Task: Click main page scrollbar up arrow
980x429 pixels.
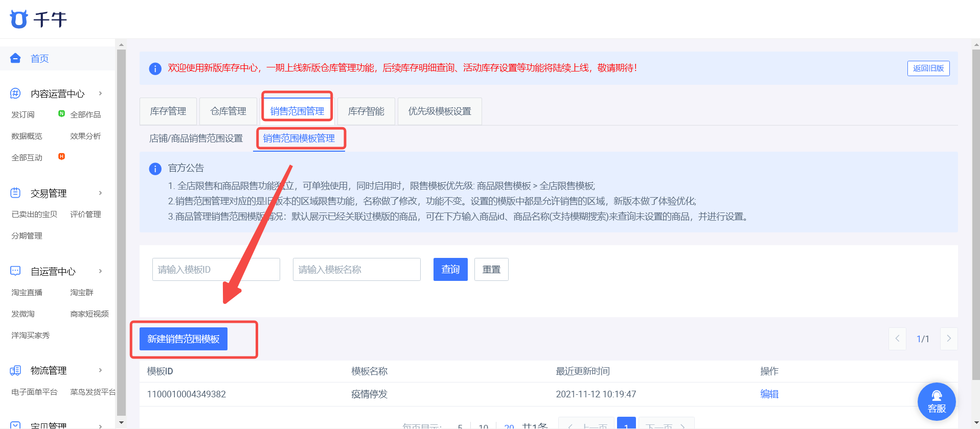Action: tap(976, 45)
